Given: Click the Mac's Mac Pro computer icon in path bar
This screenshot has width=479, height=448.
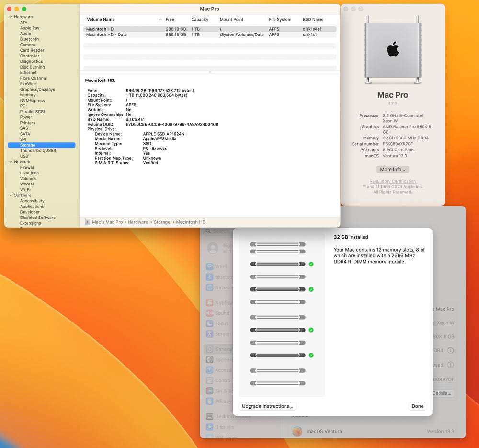Looking at the screenshot, I should (88, 222).
